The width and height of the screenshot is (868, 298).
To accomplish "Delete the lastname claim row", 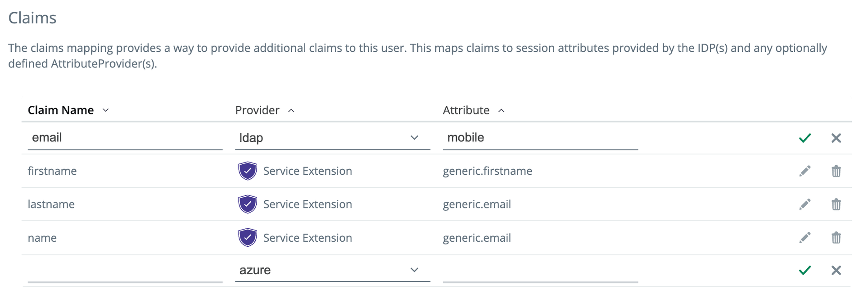I will 836,204.
